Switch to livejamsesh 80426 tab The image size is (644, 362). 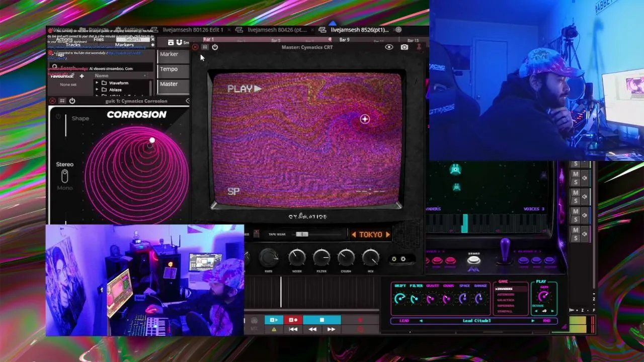(276, 30)
